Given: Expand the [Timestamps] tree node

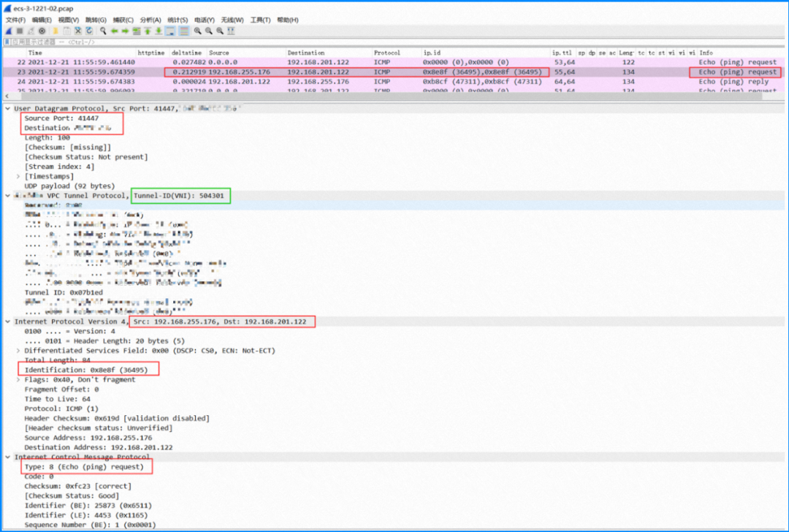Looking at the screenshot, I should tap(18, 176).
